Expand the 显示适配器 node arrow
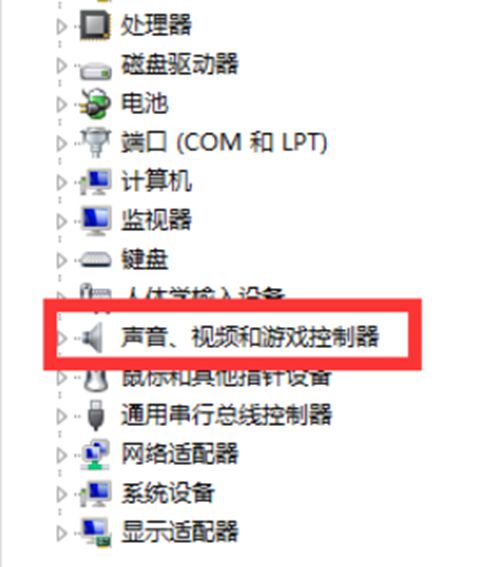This screenshot has height=567, width=500. 62,533
